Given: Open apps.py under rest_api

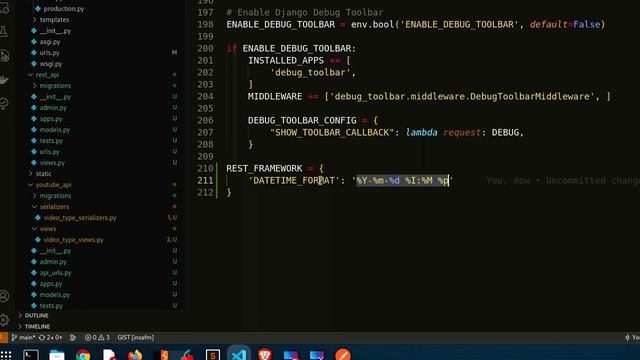Looking at the screenshot, I should click(51, 119).
